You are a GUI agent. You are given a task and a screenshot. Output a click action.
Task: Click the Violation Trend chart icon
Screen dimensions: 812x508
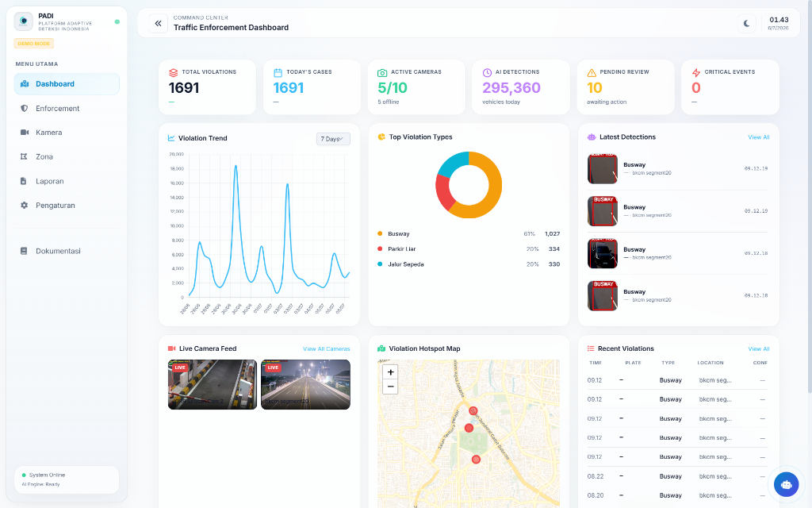pos(171,138)
